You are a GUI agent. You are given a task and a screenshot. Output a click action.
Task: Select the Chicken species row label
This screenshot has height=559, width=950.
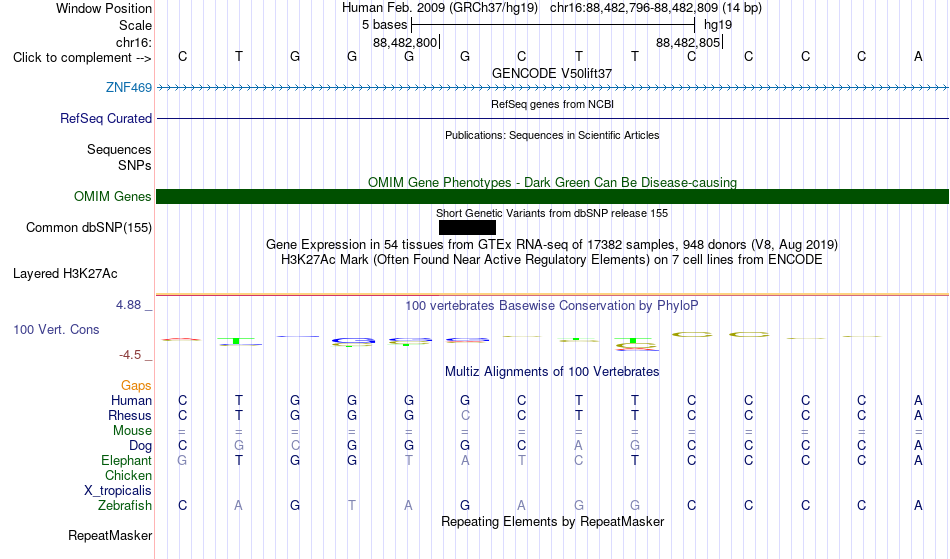pyautogui.click(x=128, y=475)
